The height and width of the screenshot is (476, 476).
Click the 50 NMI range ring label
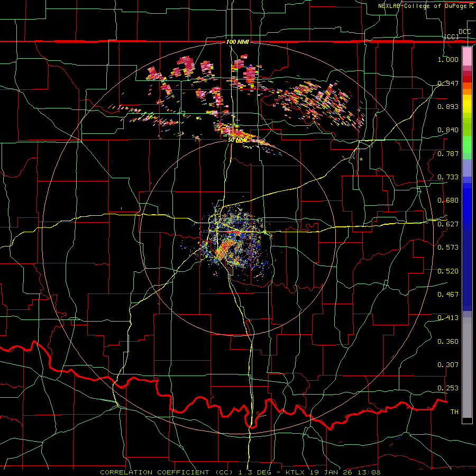click(x=237, y=140)
